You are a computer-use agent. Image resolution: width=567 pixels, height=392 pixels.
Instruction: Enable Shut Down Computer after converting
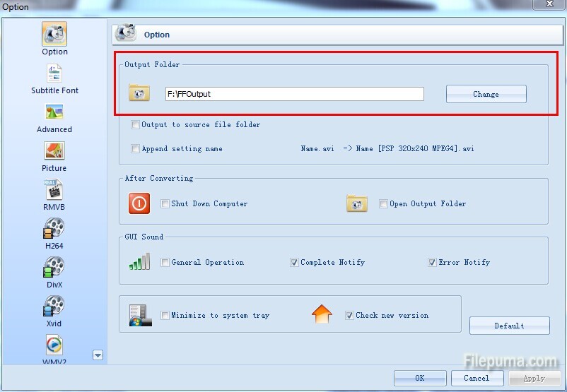pyautogui.click(x=165, y=204)
